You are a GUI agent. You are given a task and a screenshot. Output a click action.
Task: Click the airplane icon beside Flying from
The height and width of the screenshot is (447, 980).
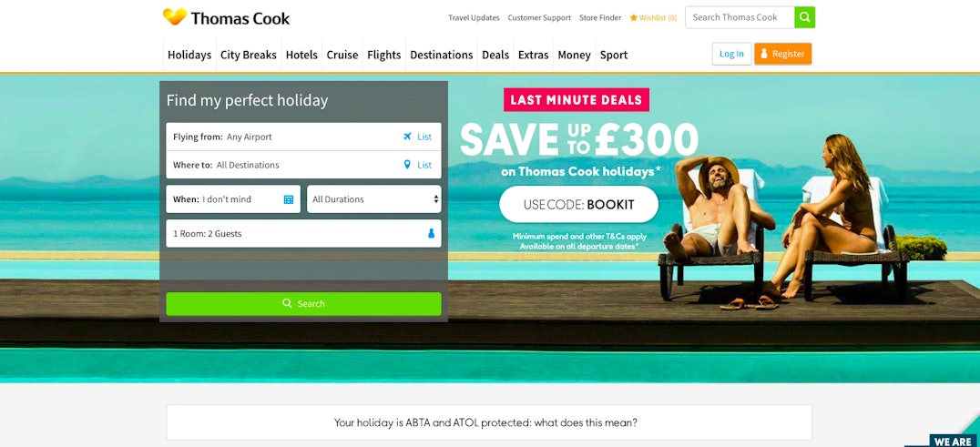tap(407, 137)
